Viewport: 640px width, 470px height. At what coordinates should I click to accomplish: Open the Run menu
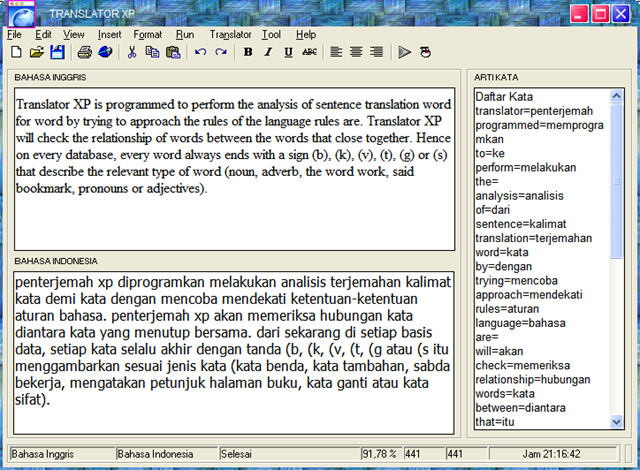tap(185, 35)
